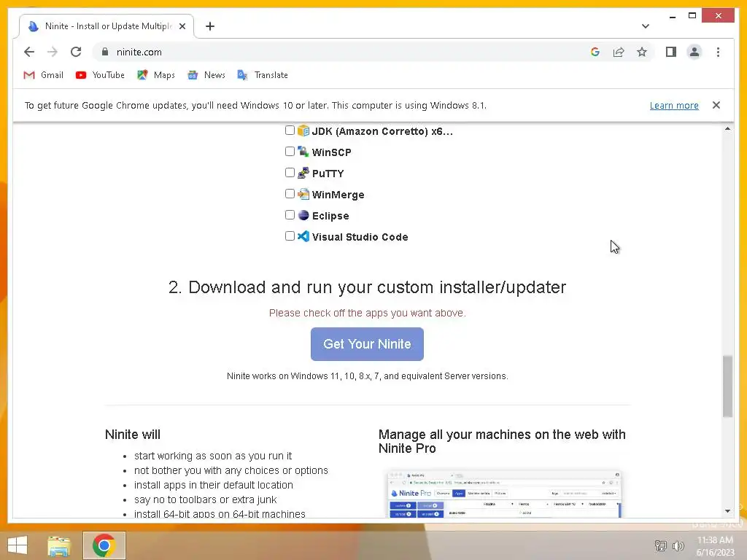Share this page using the share icon
The image size is (747, 560).
point(619,52)
